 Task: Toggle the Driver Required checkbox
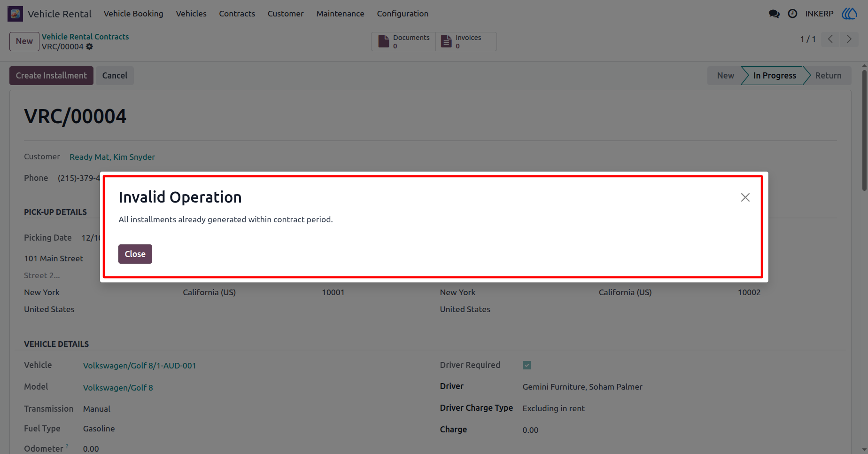(x=527, y=365)
